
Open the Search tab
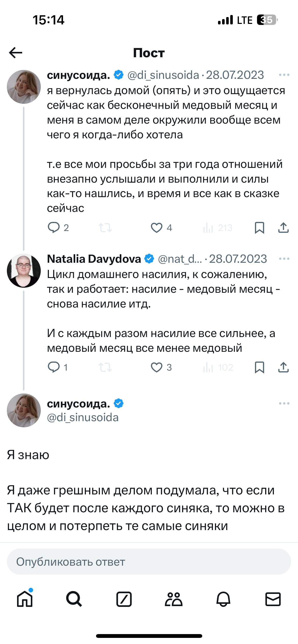[x=74, y=599]
